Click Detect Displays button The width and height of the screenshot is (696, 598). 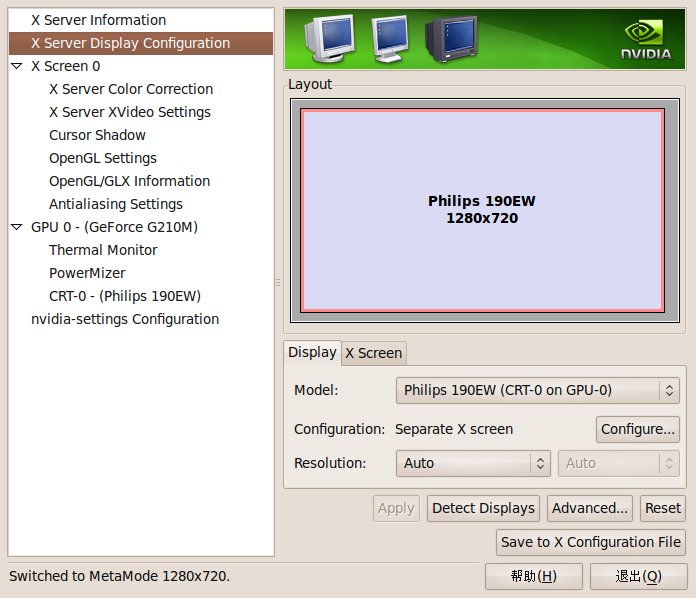[483, 508]
